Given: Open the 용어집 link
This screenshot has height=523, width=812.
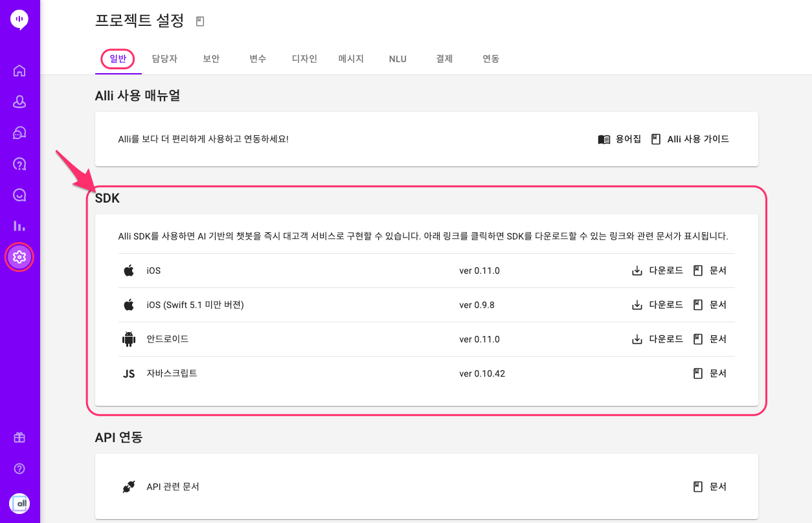Looking at the screenshot, I should pyautogui.click(x=628, y=139).
